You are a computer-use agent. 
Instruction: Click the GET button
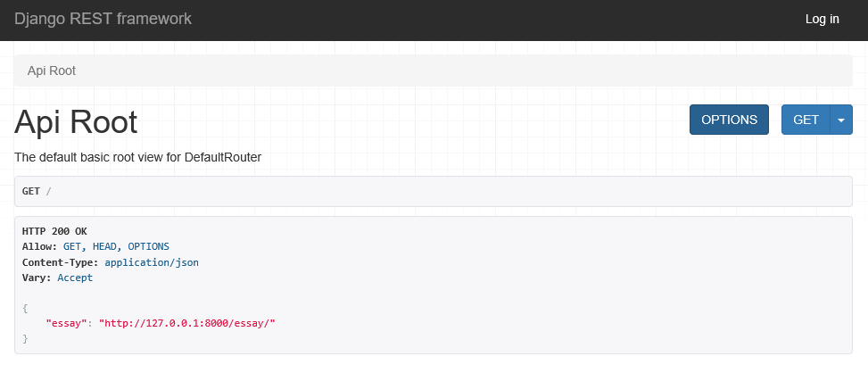coord(806,120)
